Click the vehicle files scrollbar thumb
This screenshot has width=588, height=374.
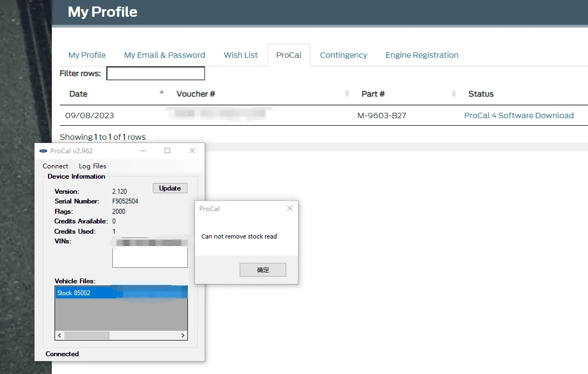pyautogui.click(x=87, y=335)
